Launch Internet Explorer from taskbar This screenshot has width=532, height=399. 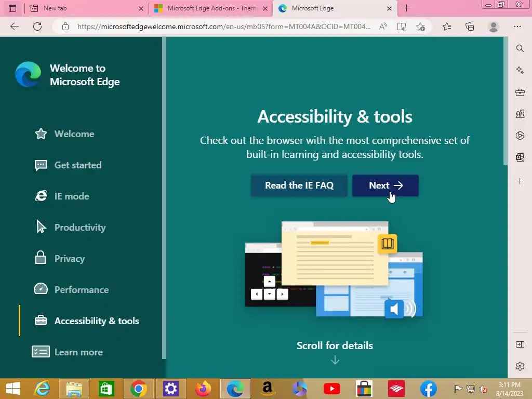[43, 389]
